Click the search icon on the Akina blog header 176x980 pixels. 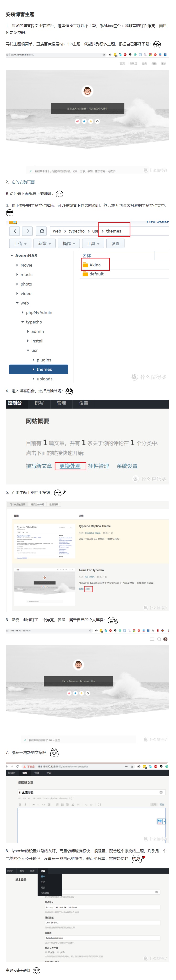click(x=159, y=639)
